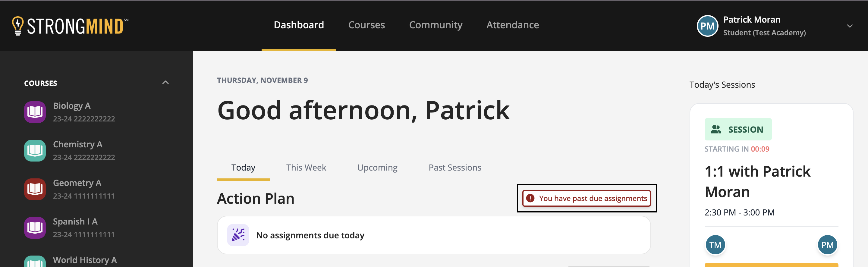View the Past Sessions tab
Viewport: 868px width, 267px height.
pos(454,168)
